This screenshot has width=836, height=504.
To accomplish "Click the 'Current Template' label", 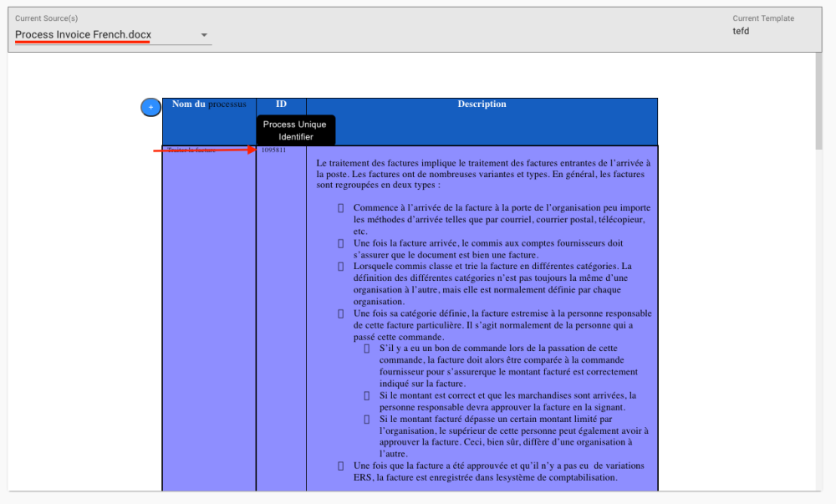I will click(x=763, y=18).
